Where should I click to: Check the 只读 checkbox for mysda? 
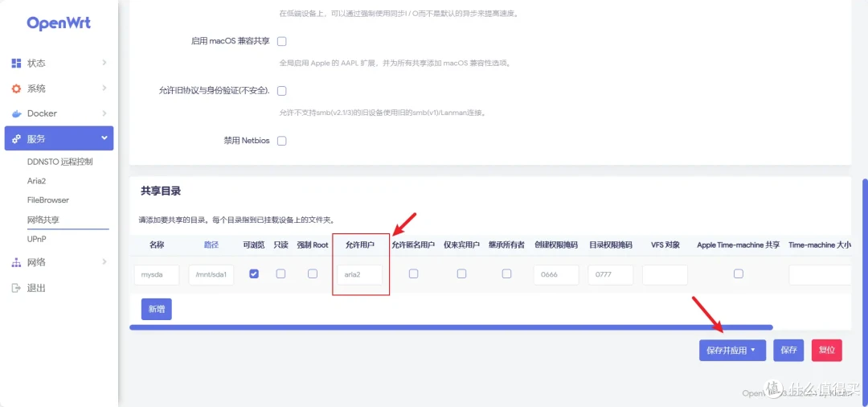281,273
